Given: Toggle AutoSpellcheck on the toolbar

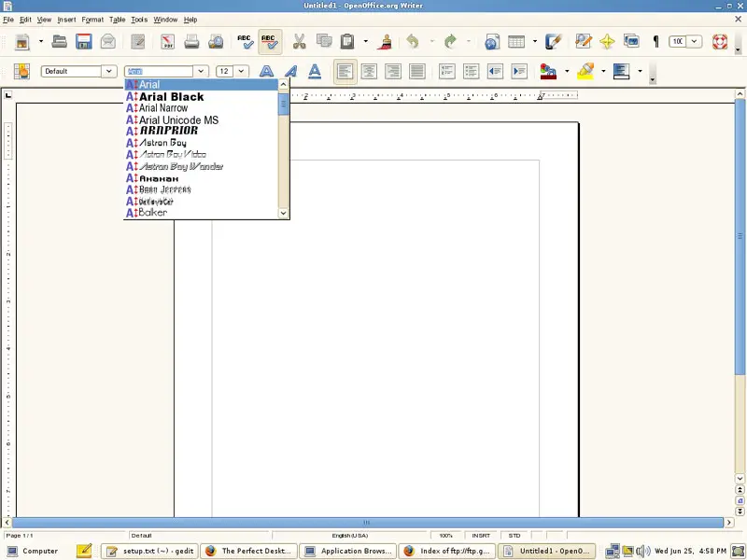Looking at the screenshot, I should click(270, 42).
